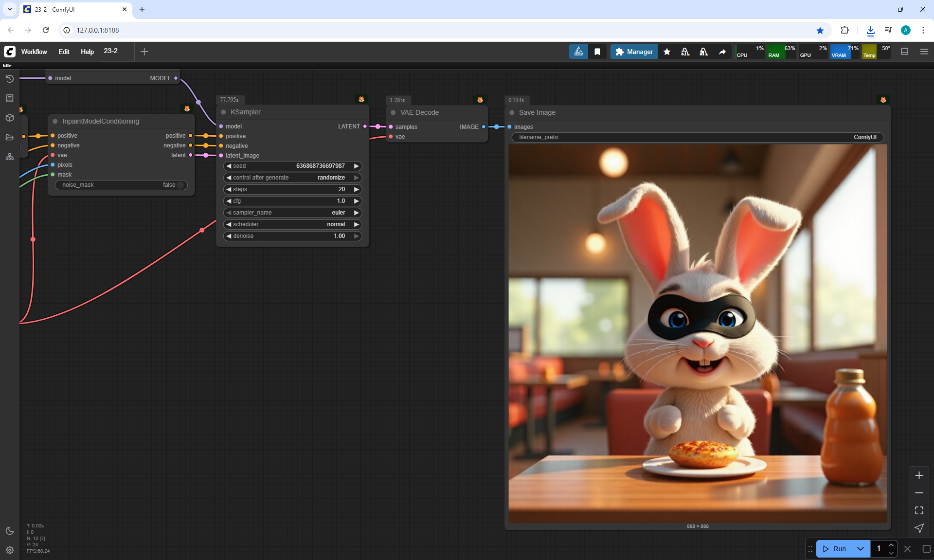This screenshot has height=560, width=934.
Task: Click the bookmark icon in top toolbar
Action: pos(597,52)
